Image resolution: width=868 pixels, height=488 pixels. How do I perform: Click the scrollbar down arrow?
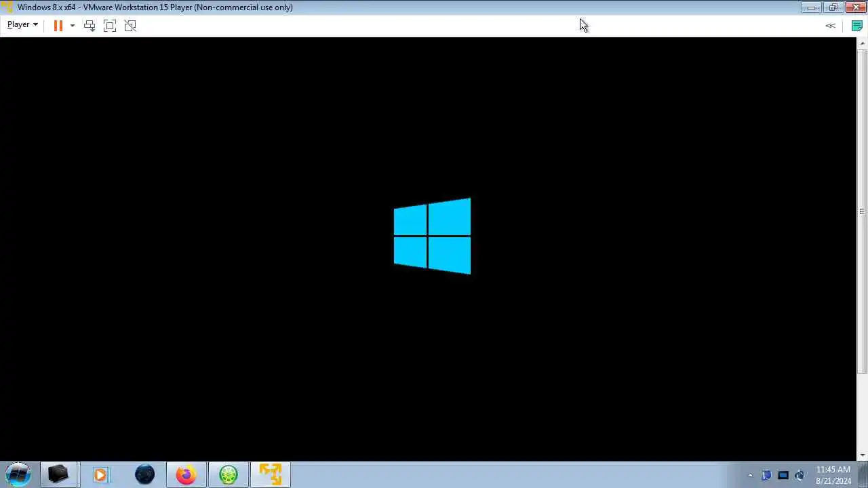[x=863, y=455]
